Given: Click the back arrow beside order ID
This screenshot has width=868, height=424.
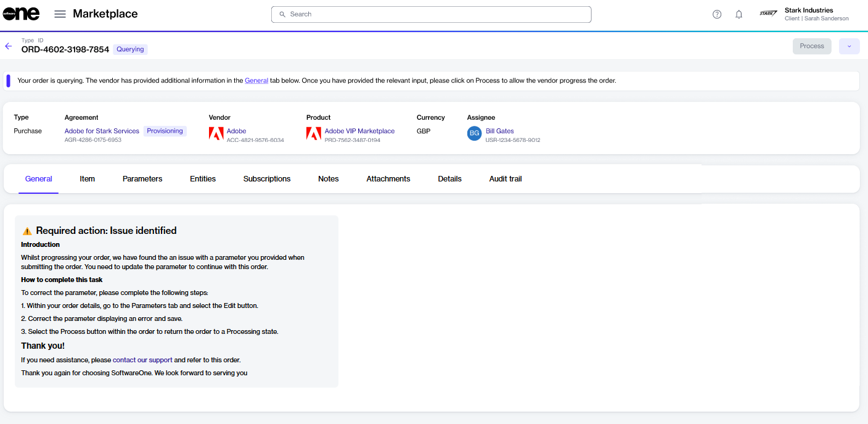Looking at the screenshot, I should (x=9, y=46).
